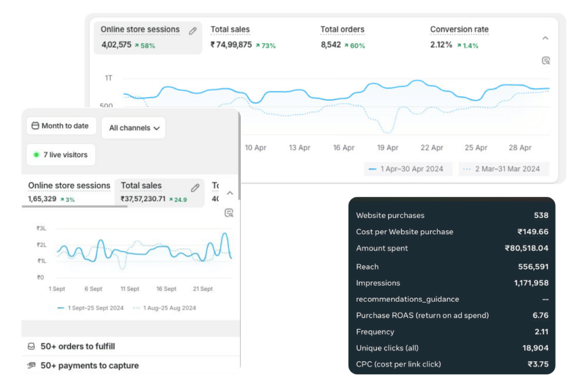This screenshot has width=588, height=392.
Task: Click the Month to date button
Action: click(60, 126)
